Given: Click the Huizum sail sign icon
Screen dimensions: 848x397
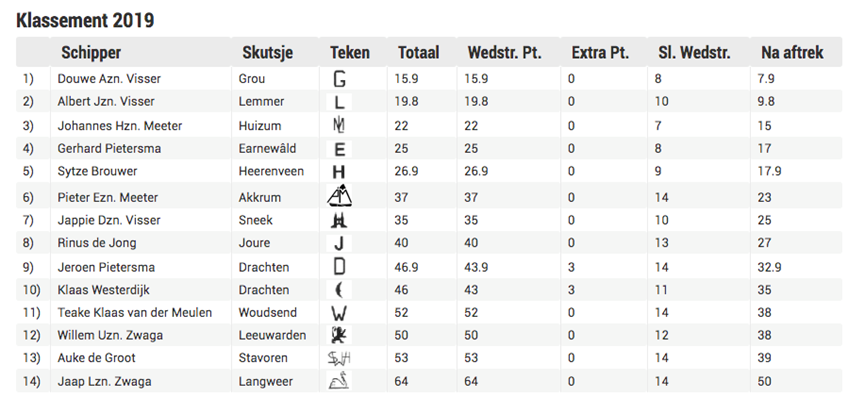Looking at the screenshot, I should click(x=339, y=125).
